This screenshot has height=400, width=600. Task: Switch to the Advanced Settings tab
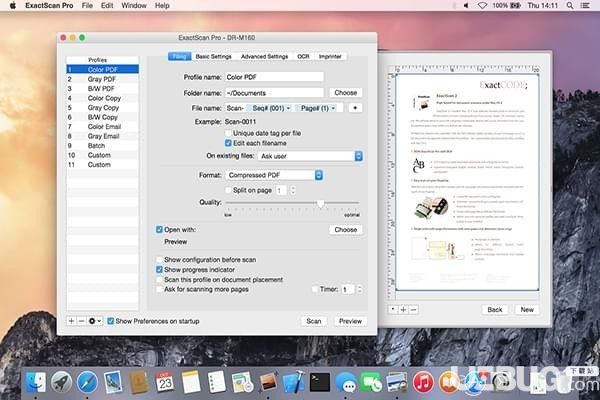pos(264,57)
